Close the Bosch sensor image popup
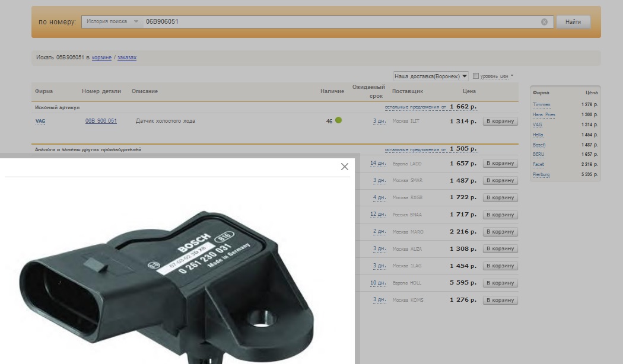The image size is (623, 364). click(x=345, y=167)
